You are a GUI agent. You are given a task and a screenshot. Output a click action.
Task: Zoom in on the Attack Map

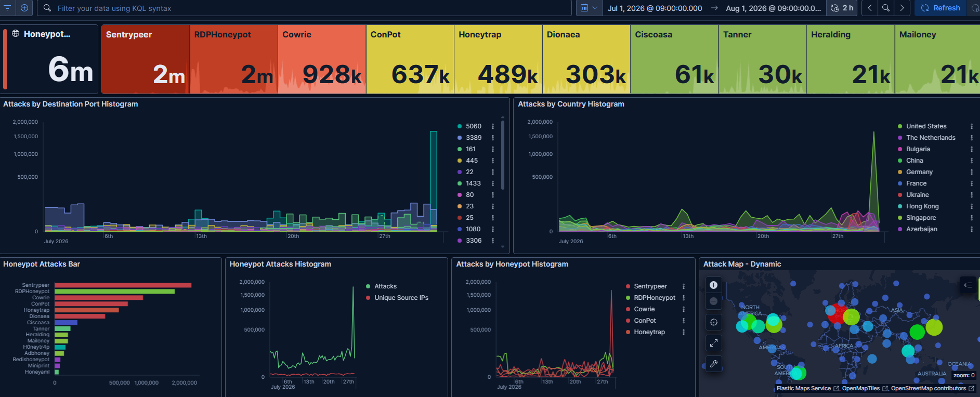point(714,285)
